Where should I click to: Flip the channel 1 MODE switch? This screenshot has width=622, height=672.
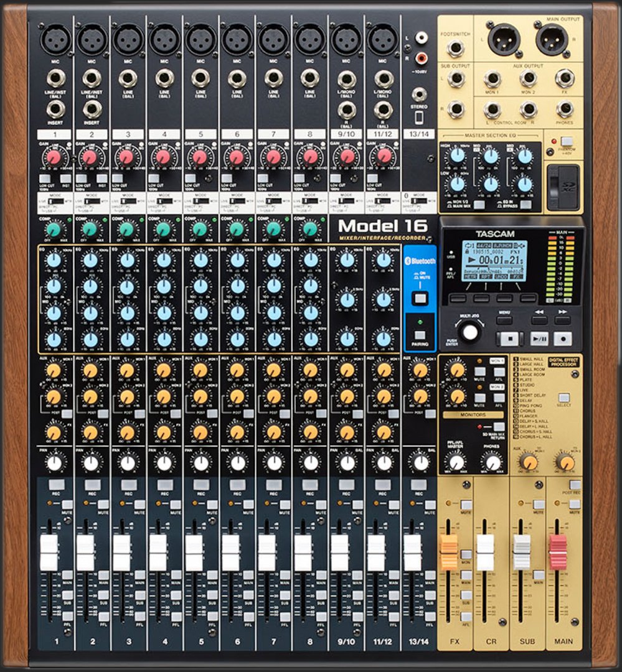[x=55, y=201]
